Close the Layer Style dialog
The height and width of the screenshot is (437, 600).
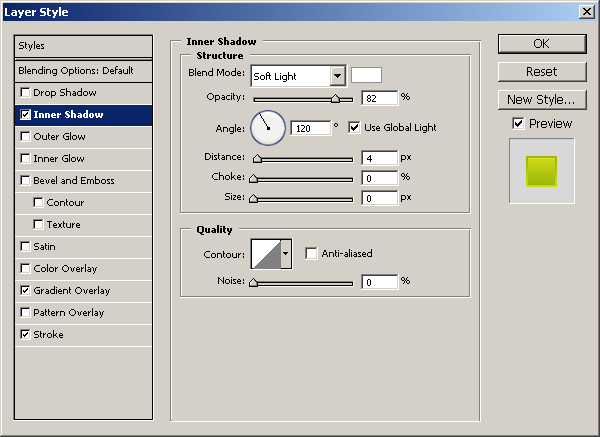point(587,12)
